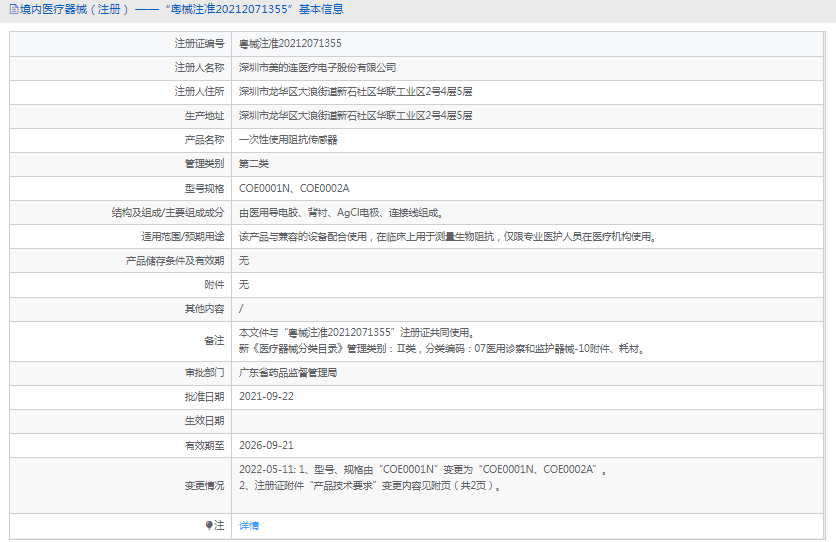Click the 注册证编号 label
Screen dimensions: 836x542
199,44
